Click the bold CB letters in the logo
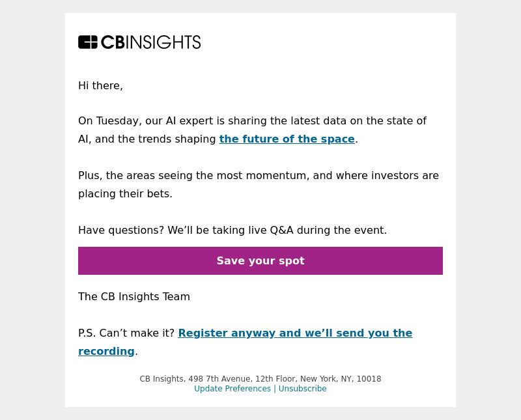 [113, 42]
